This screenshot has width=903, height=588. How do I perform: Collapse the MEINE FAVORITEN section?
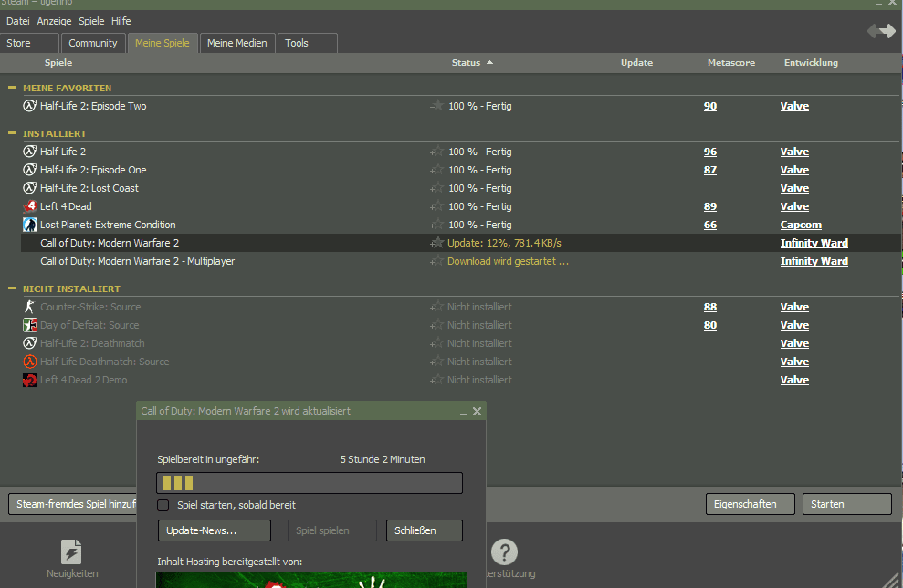(x=12, y=88)
